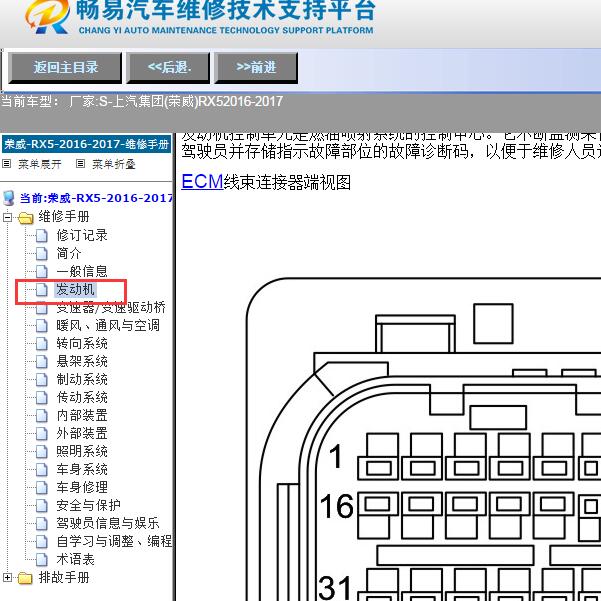The image size is (601, 601).
Task: Click the 荣威-RX5-2016-2017-维修手册 panel header
Action: coord(87,145)
